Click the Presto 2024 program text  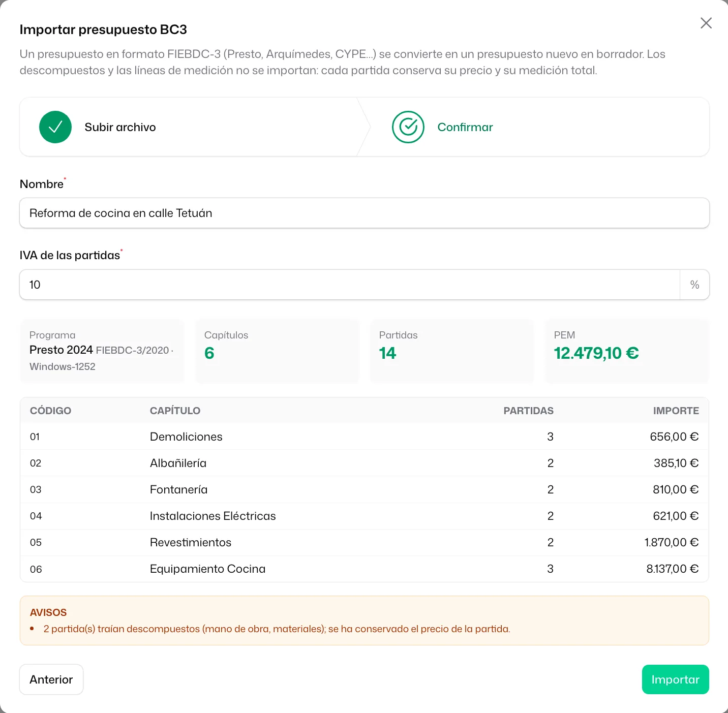pos(61,350)
